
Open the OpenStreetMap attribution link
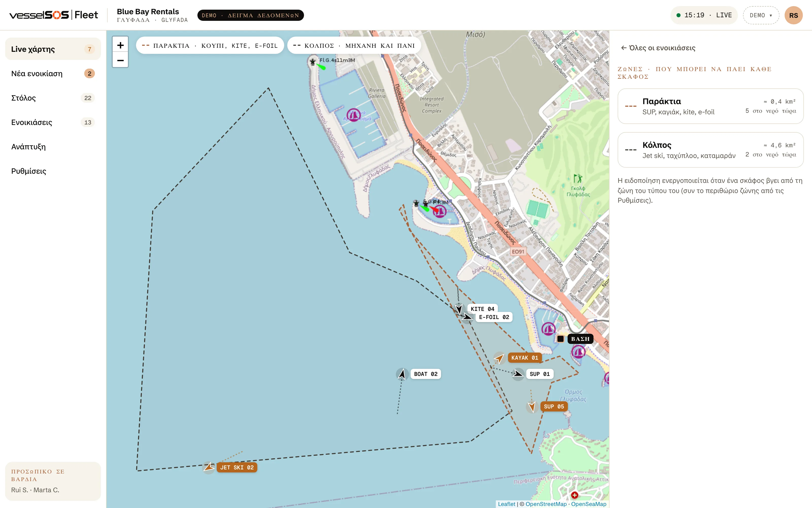point(546,504)
